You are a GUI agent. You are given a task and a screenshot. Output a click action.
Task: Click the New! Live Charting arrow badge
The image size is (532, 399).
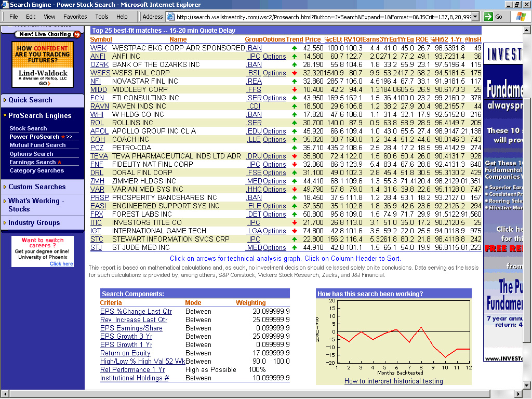tap(77, 35)
